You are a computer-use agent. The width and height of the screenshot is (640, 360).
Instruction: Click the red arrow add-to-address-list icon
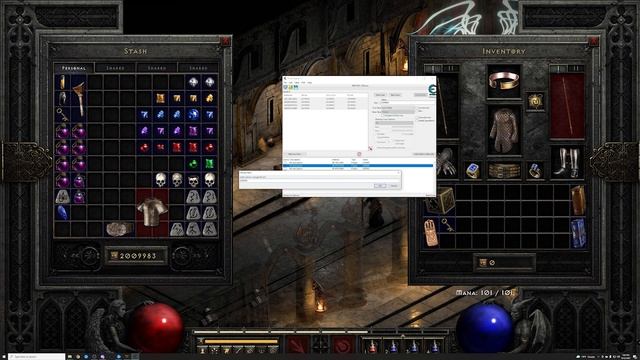pos(370,148)
